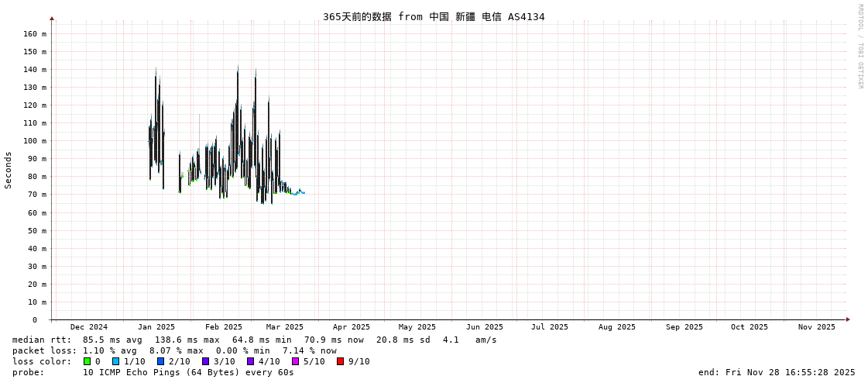Click the graph title with AS4134

click(434, 16)
